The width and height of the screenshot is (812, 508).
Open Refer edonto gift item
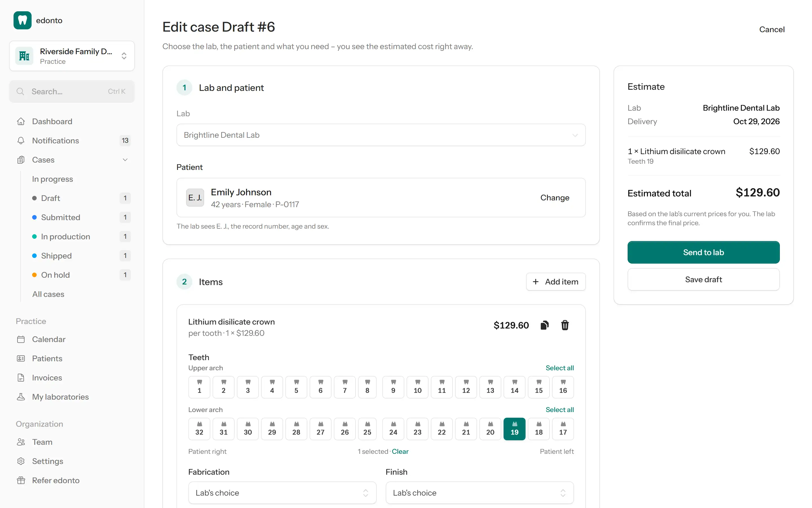pyautogui.click(x=72, y=480)
